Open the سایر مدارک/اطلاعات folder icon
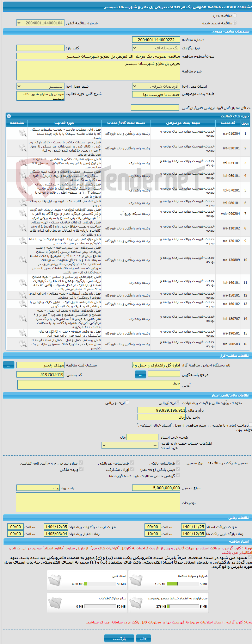The width and height of the screenshot is (252, 644). 55,603
